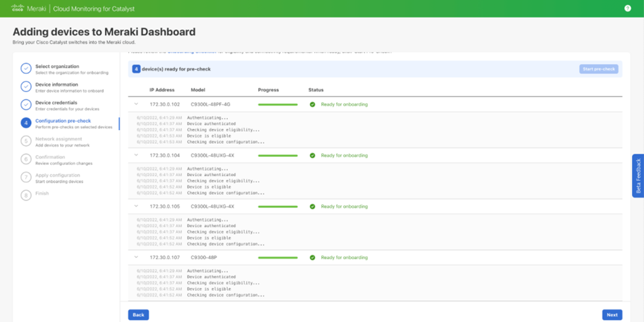Click progress bar for 172.30.0.107
644x322 pixels.
pos(277,257)
